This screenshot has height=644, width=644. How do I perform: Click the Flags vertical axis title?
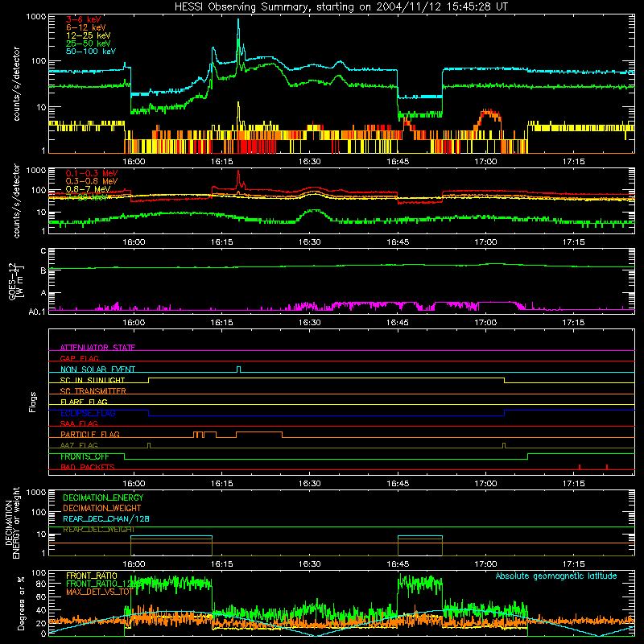click(33, 402)
